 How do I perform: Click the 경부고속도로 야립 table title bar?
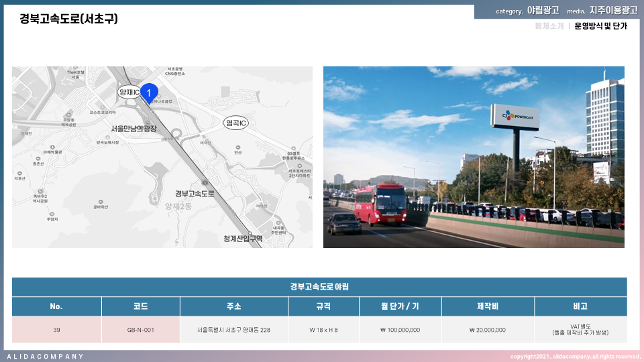(319, 287)
